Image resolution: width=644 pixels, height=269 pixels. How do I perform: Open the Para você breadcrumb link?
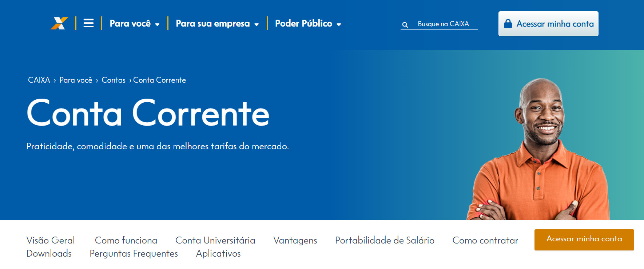(76, 80)
